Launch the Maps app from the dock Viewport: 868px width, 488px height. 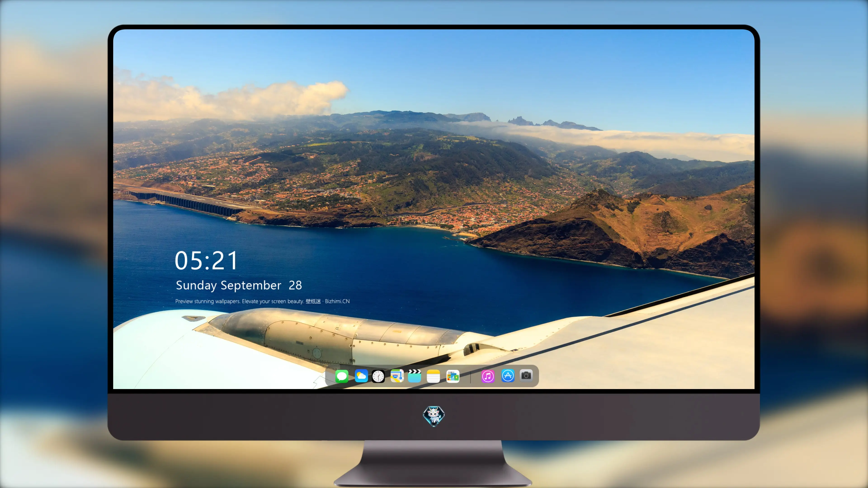coord(397,376)
